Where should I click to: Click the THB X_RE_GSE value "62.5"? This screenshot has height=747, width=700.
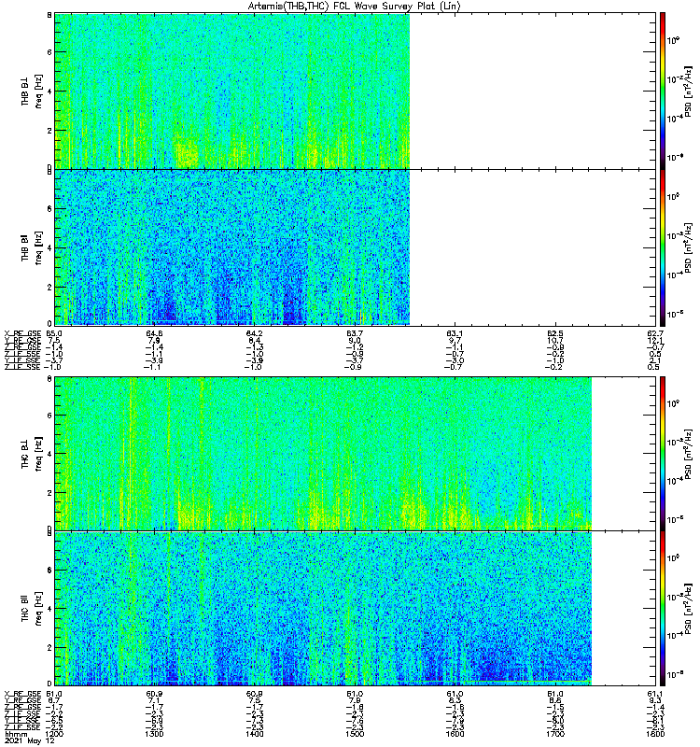pos(555,333)
